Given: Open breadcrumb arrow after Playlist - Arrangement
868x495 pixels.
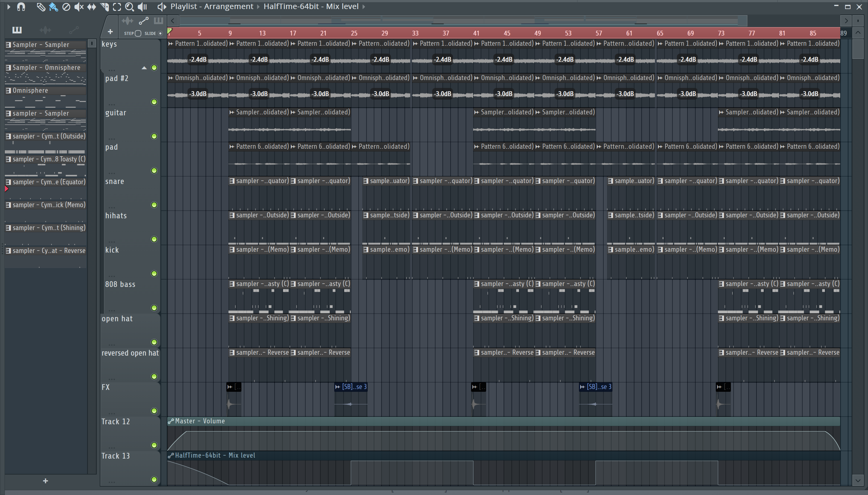Looking at the screenshot, I should pyautogui.click(x=258, y=7).
